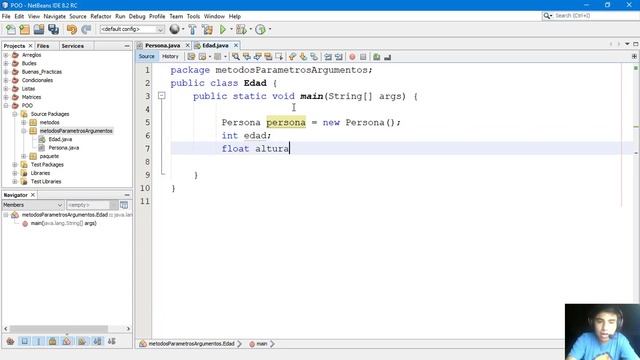Select main method in Navigator
This screenshot has width=640, height=360.
[x=63, y=223]
